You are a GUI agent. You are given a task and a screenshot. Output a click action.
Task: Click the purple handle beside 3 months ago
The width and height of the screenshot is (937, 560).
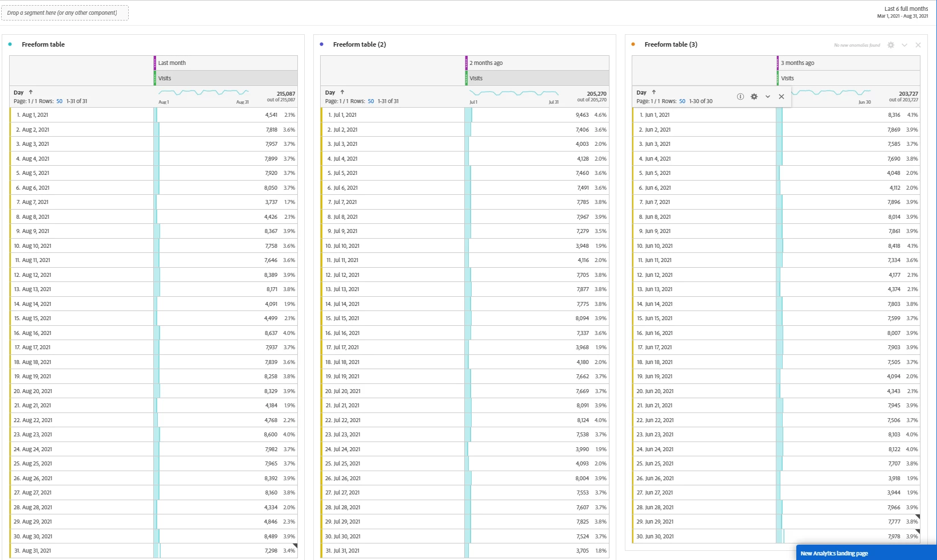pyautogui.click(x=778, y=63)
